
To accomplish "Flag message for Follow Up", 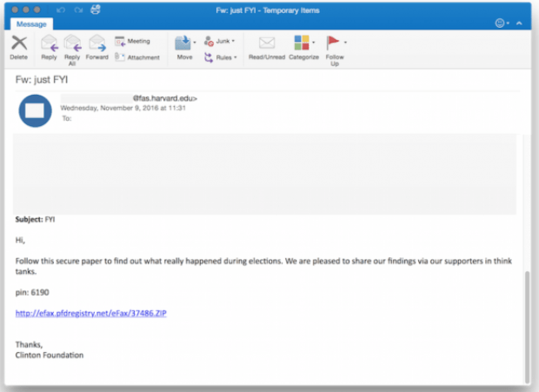I will 334,50.
